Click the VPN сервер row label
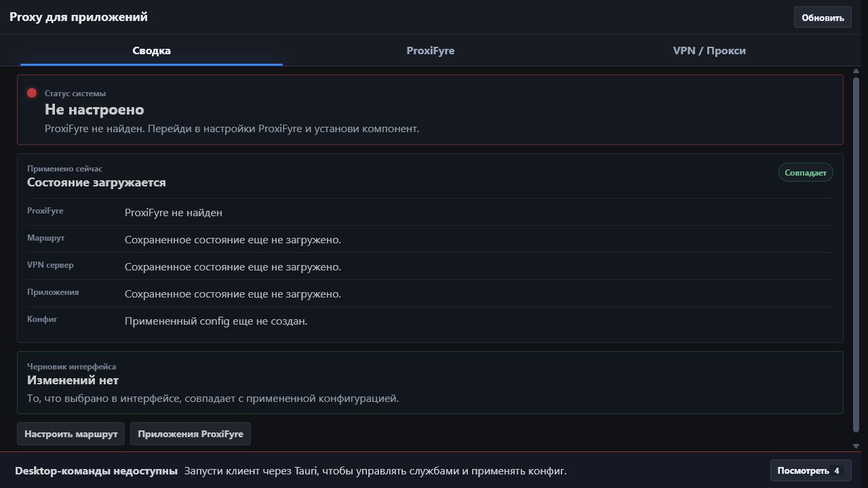Image resolution: width=868 pixels, height=488 pixels. click(50, 265)
